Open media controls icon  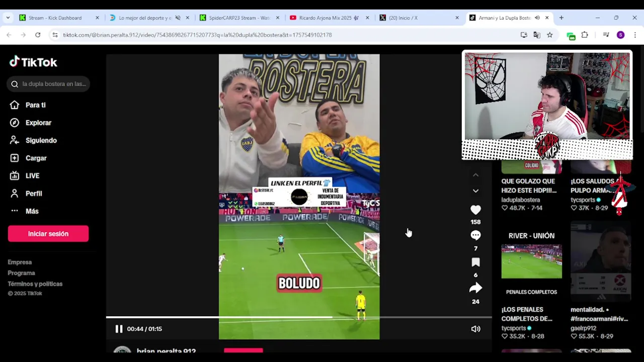pyautogui.click(x=606, y=35)
